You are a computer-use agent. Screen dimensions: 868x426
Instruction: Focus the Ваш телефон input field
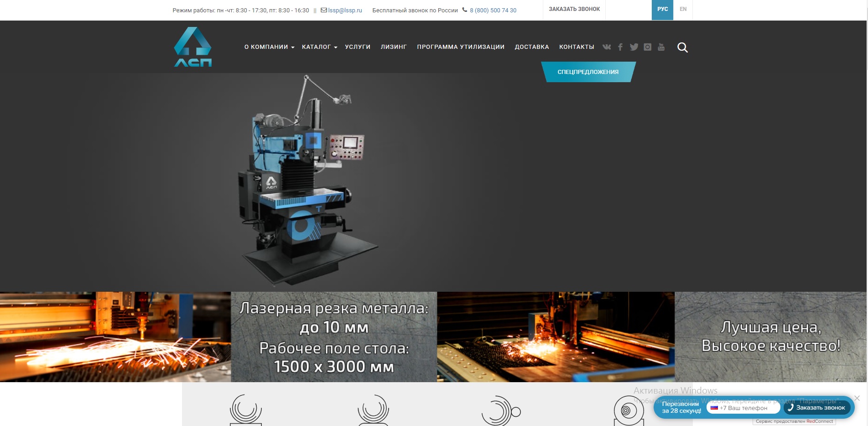tap(743, 408)
